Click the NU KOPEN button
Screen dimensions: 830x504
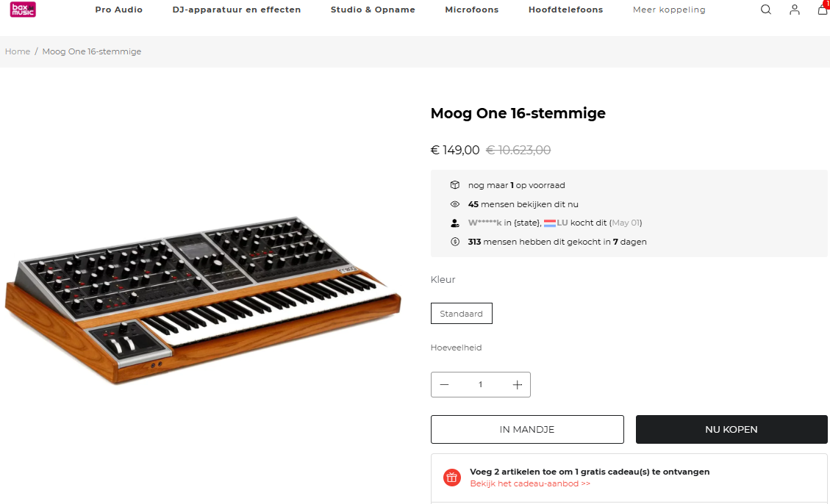click(731, 430)
